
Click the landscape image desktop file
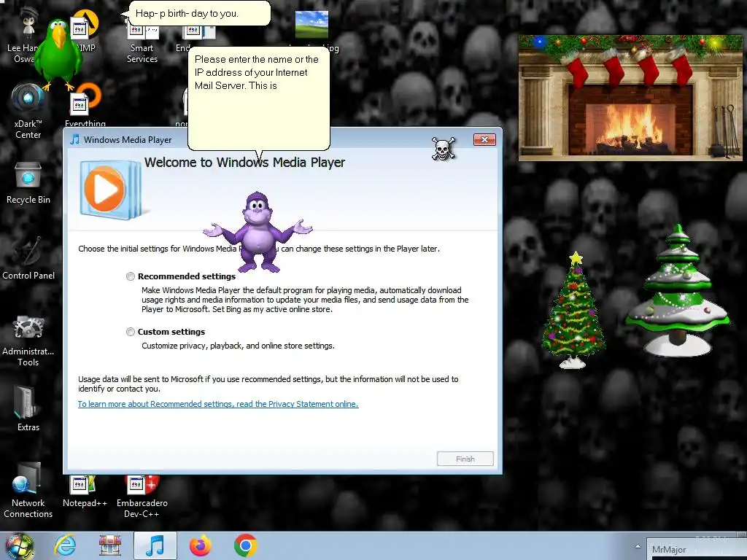(311, 25)
